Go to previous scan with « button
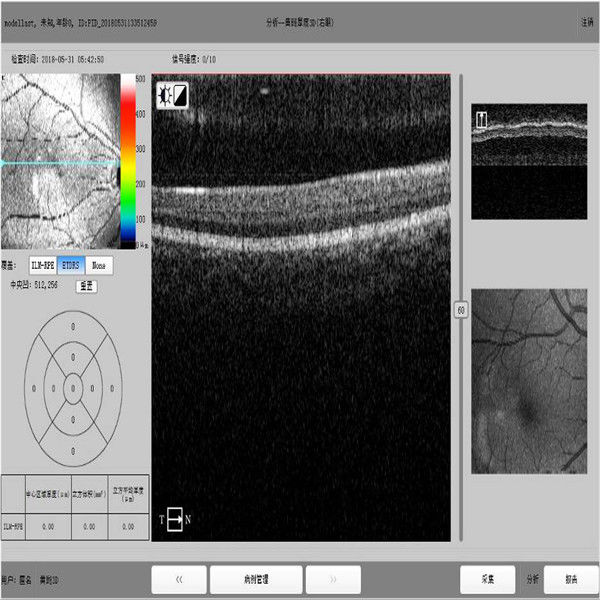Viewport: 600px width, 600px height. pos(178,579)
